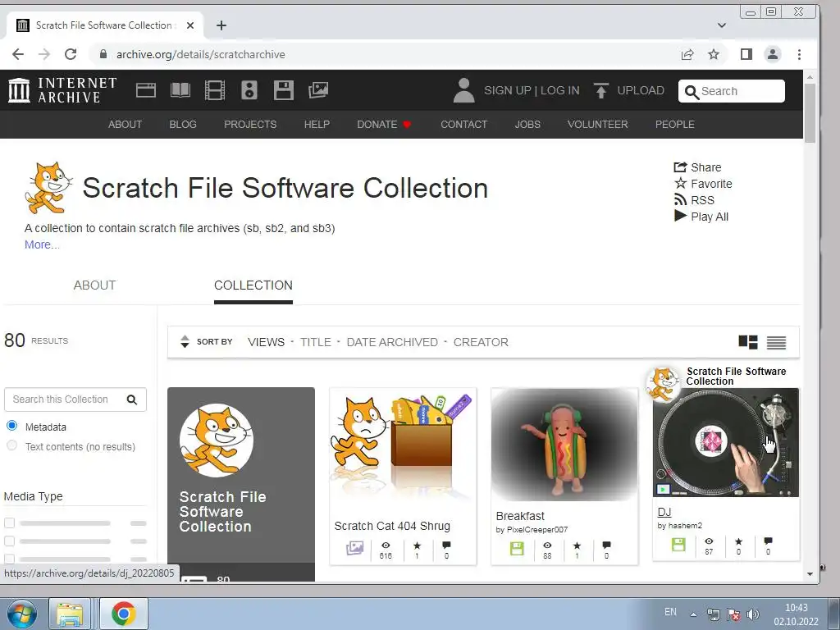Screen dimensions: 840x630
Task: Check the first Media Type checkbox
Action: coord(9,523)
